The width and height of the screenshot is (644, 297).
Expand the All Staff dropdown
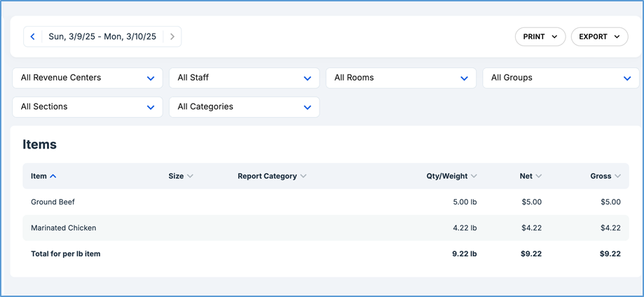[244, 78]
